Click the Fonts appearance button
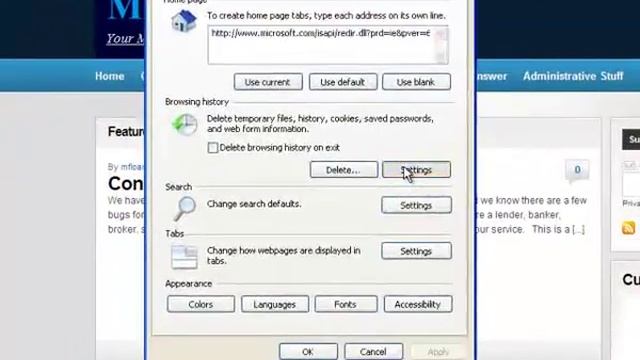Image resolution: width=640 pixels, height=360 pixels. click(346, 304)
